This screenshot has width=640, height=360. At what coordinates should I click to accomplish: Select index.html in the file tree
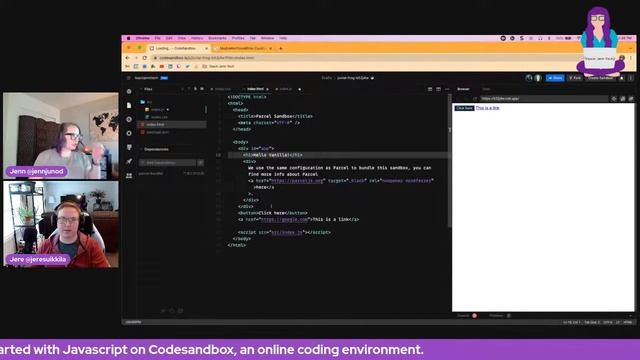pyautogui.click(x=171, y=124)
